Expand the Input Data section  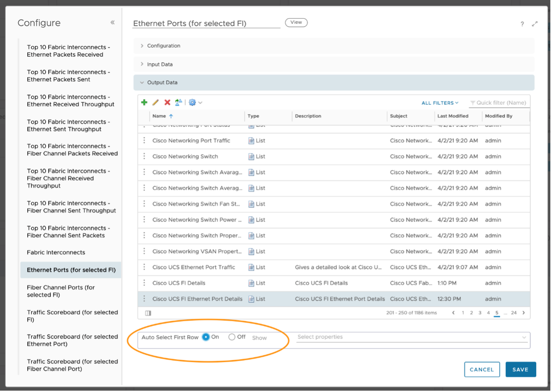[x=334, y=64]
